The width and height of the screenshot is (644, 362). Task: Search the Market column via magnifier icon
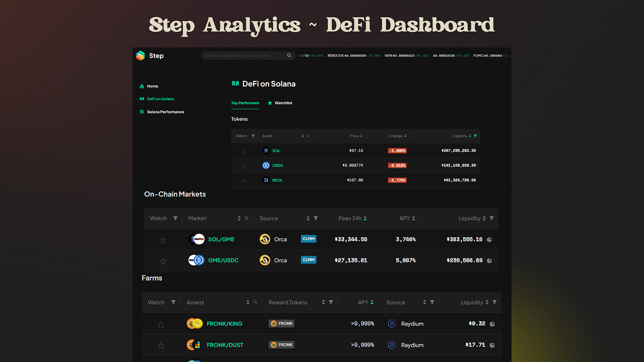pyautogui.click(x=246, y=218)
